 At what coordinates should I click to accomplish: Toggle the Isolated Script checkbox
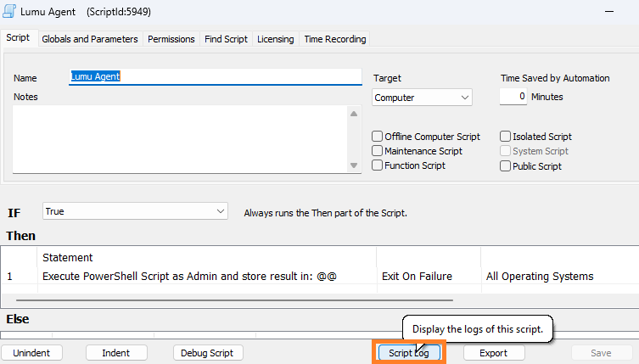(x=506, y=137)
